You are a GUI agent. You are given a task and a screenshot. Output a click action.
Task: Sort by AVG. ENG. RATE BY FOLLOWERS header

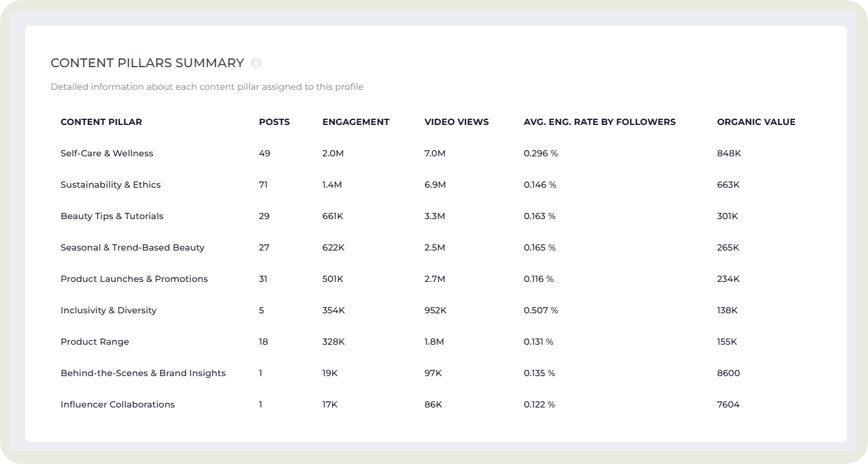(x=600, y=122)
